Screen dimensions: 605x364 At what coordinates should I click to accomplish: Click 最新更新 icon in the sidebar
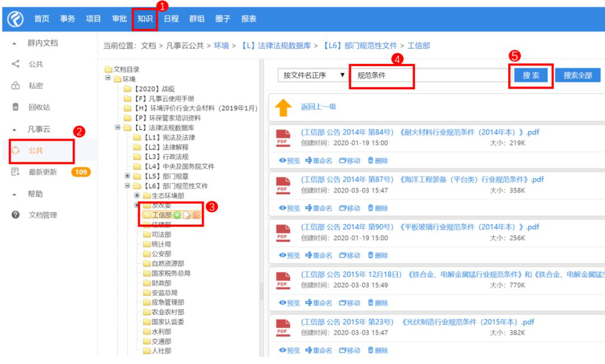pyautogui.click(x=16, y=172)
